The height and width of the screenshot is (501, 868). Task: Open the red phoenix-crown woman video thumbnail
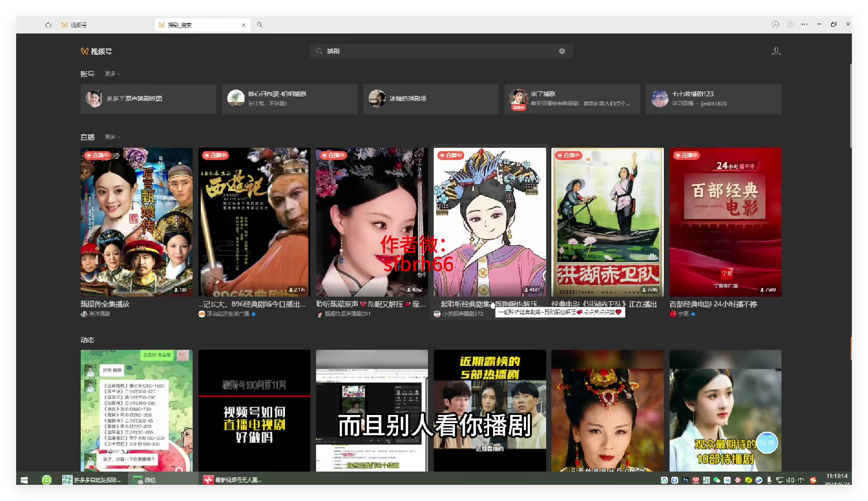coord(607,410)
